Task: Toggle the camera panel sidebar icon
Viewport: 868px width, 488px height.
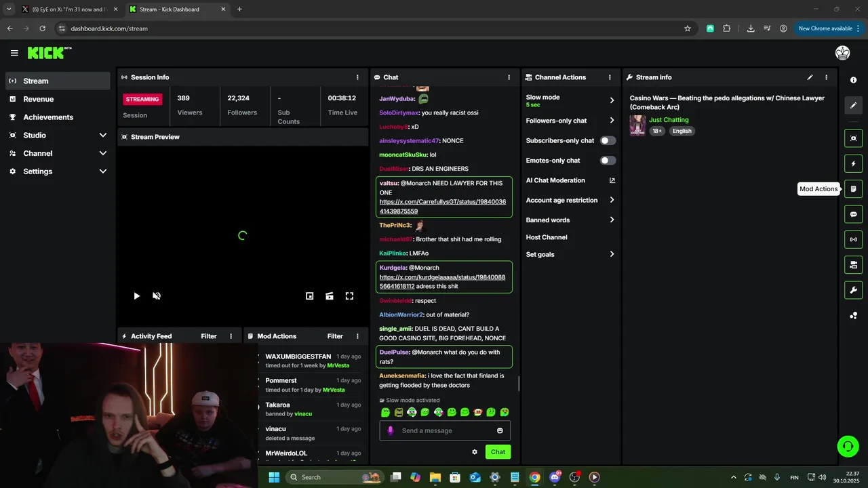Action: click(853, 264)
